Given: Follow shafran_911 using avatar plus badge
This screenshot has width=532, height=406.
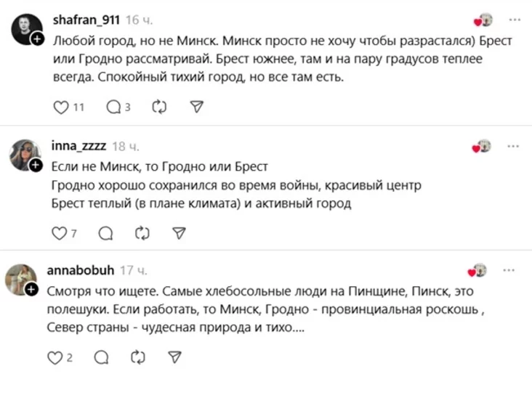Looking at the screenshot, I should coord(37,40).
